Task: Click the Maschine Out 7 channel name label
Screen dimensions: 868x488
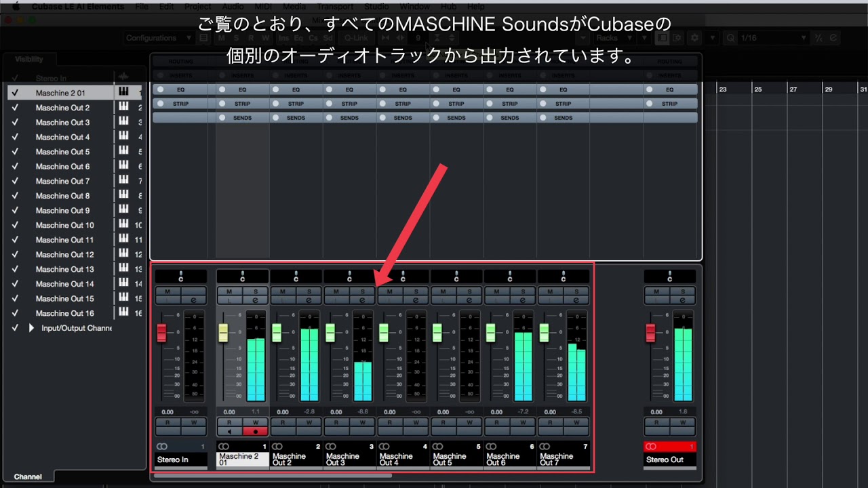Action: pos(564,460)
